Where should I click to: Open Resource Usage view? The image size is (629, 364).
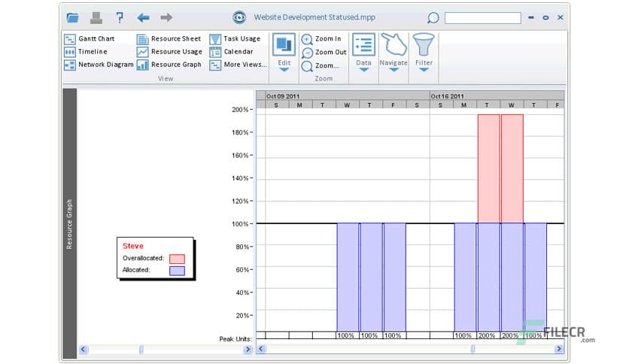coord(169,52)
